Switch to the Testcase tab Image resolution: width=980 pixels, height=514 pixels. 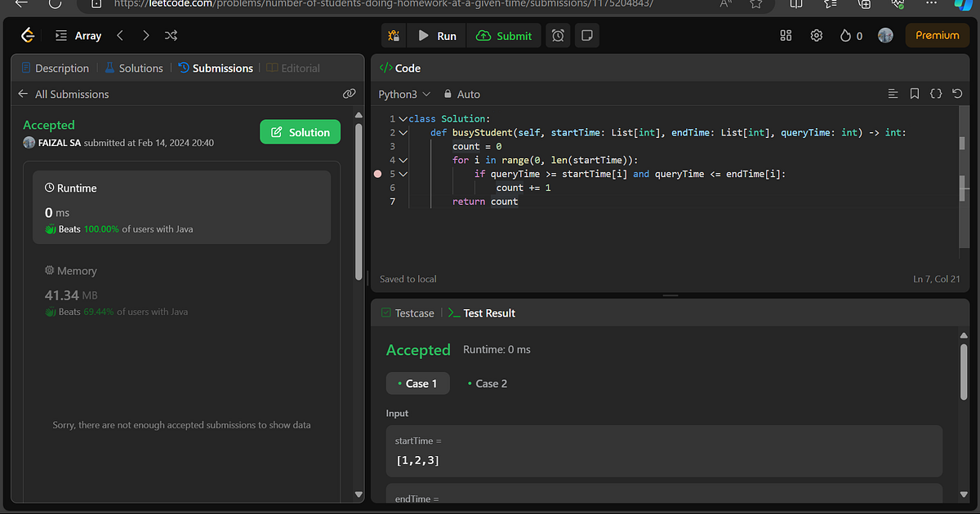408,313
